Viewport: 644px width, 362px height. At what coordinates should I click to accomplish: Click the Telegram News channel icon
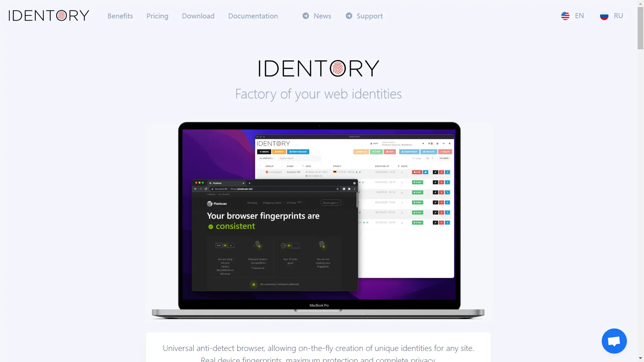point(305,15)
